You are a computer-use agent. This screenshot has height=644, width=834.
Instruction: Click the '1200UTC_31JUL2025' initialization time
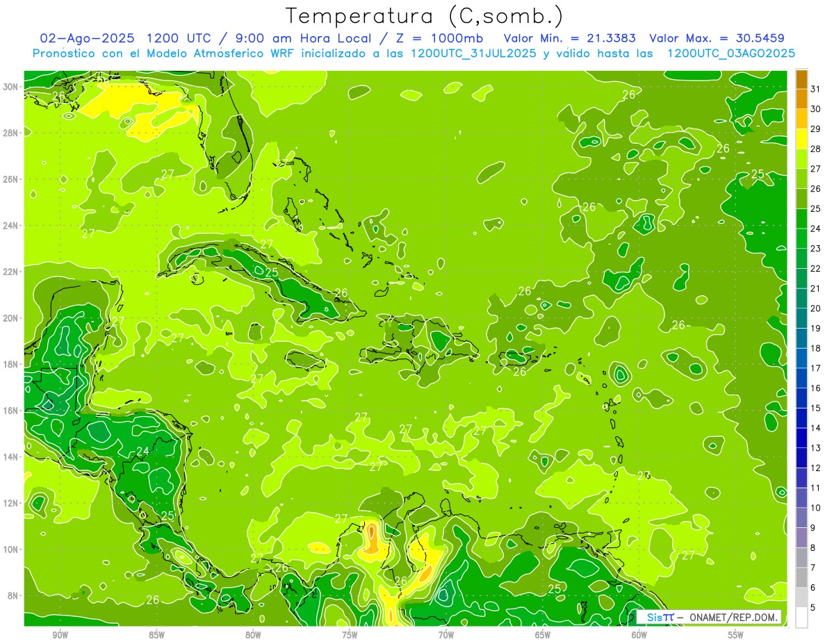(x=473, y=53)
